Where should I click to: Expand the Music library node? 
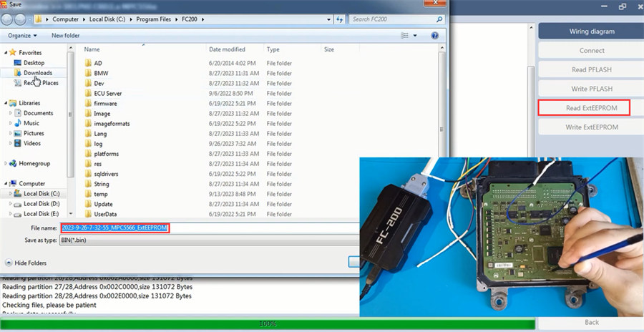pos(11,123)
